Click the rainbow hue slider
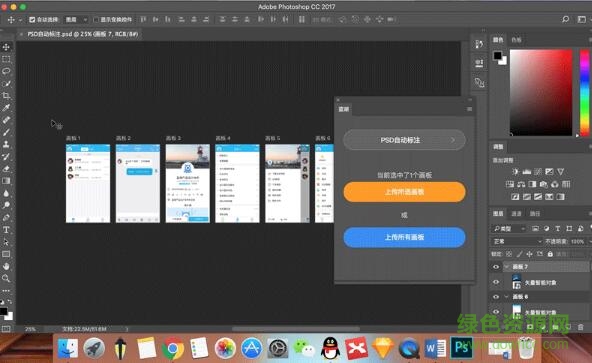 584,92
